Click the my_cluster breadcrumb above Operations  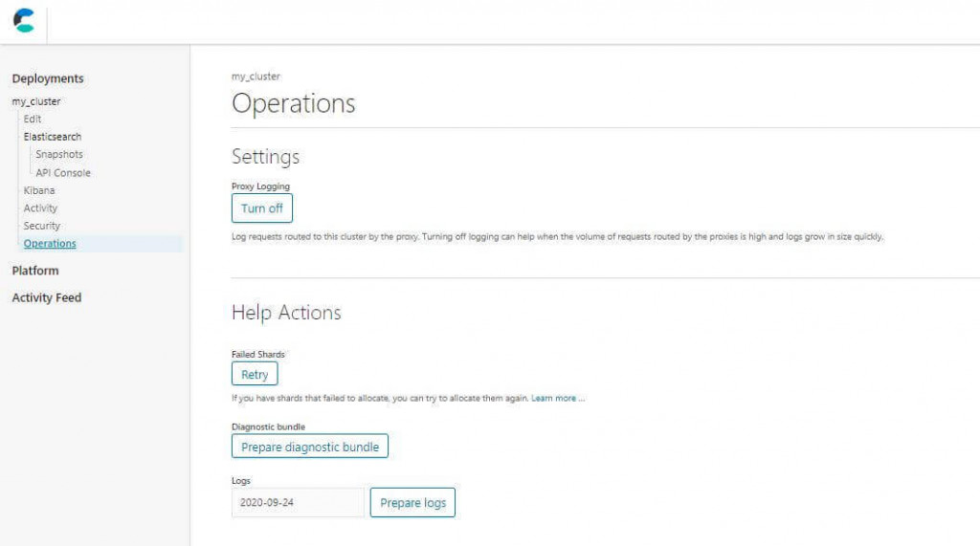pyautogui.click(x=256, y=76)
